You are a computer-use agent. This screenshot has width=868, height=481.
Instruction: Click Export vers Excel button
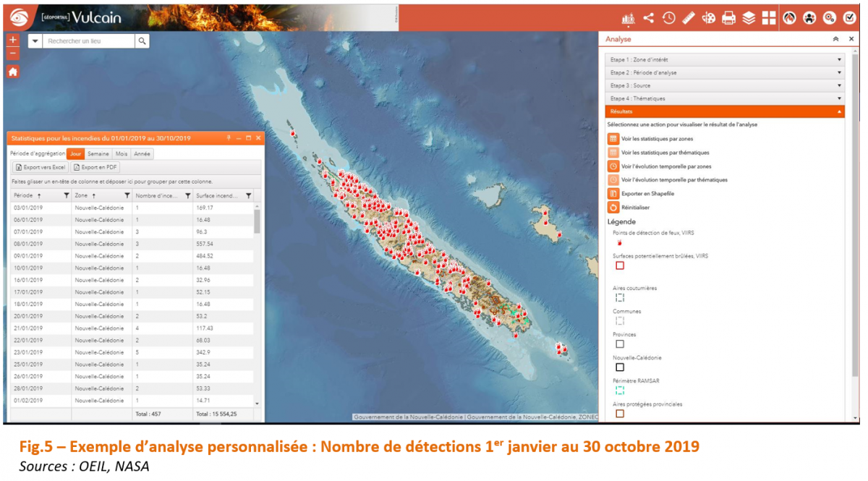(40, 167)
